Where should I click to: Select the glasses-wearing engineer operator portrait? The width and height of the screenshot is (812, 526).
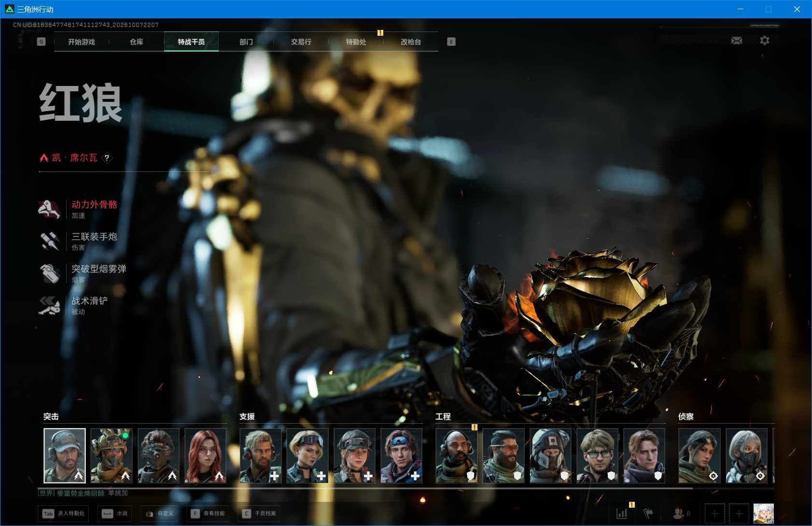(597, 455)
